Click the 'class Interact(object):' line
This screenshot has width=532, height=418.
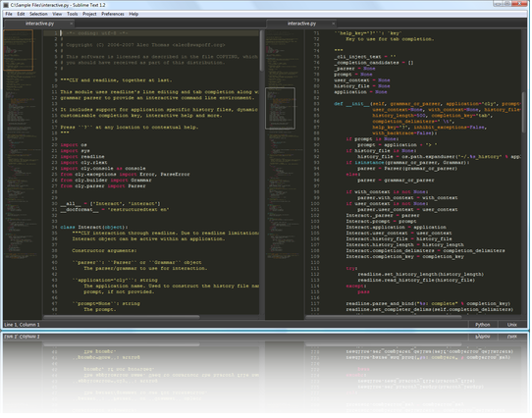tap(94, 228)
